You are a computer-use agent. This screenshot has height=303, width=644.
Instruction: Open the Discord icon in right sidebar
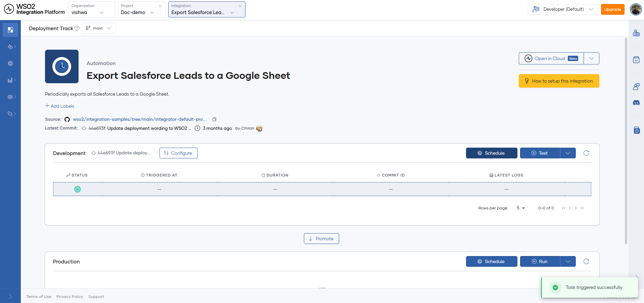[x=636, y=103]
